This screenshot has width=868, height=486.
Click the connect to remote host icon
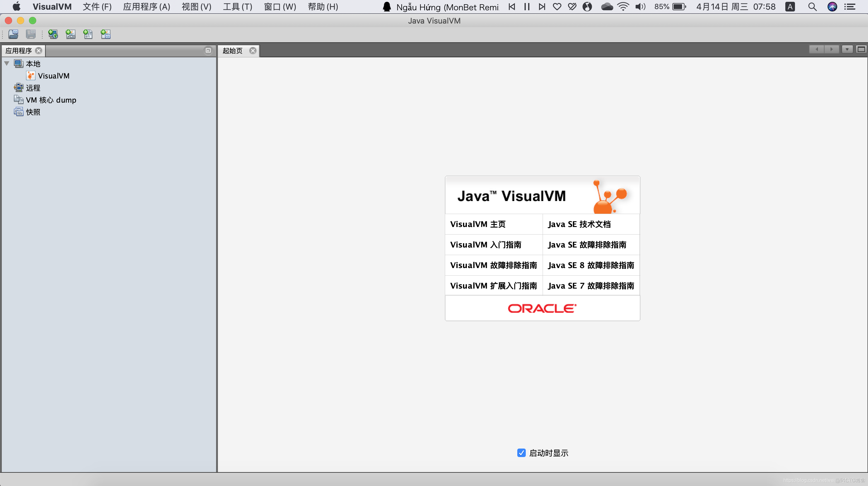53,34
